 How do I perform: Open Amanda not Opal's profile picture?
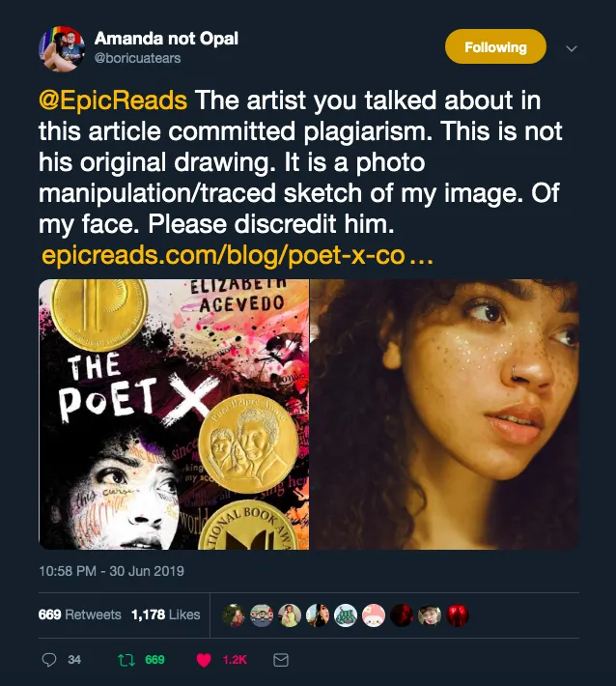point(62,48)
